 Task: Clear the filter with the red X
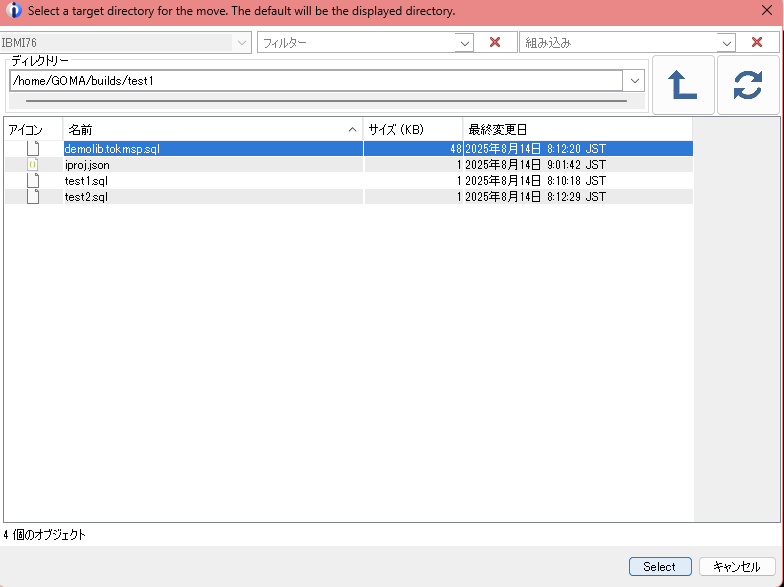click(495, 42)
